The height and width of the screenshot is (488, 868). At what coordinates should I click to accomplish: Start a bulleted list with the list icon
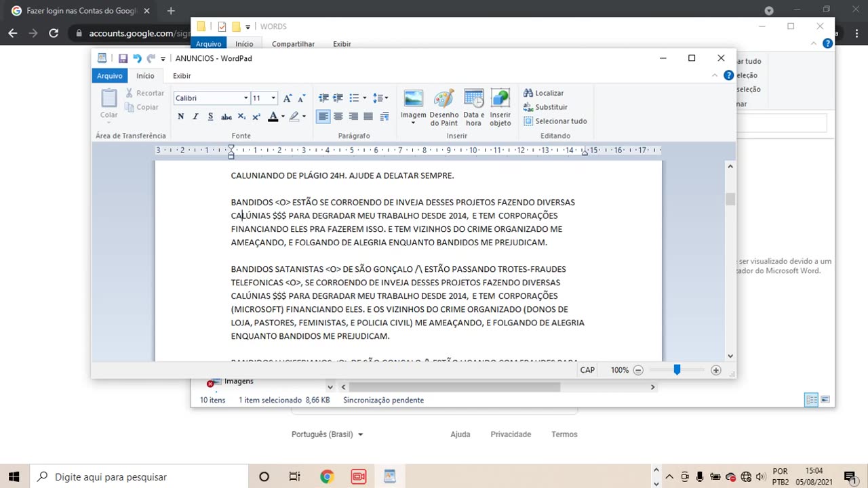click(353, 98)
